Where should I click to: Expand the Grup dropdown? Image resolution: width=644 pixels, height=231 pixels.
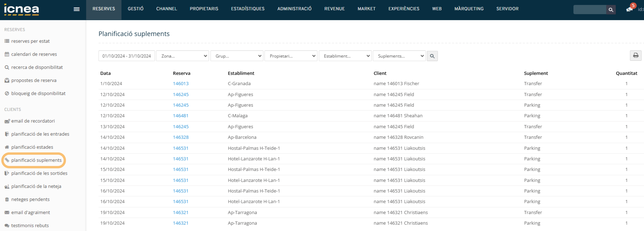click(x=236, y=56)
